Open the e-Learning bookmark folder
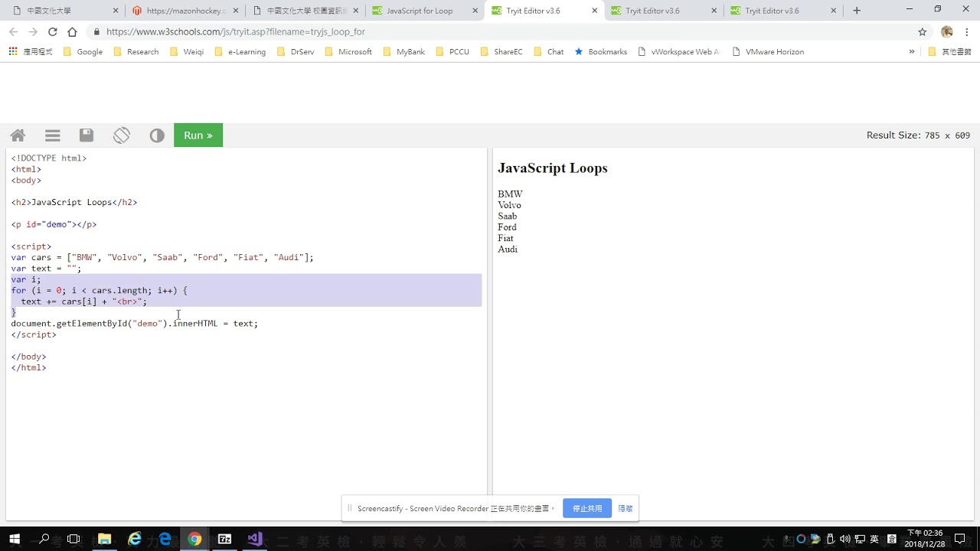 pos(240,52)
